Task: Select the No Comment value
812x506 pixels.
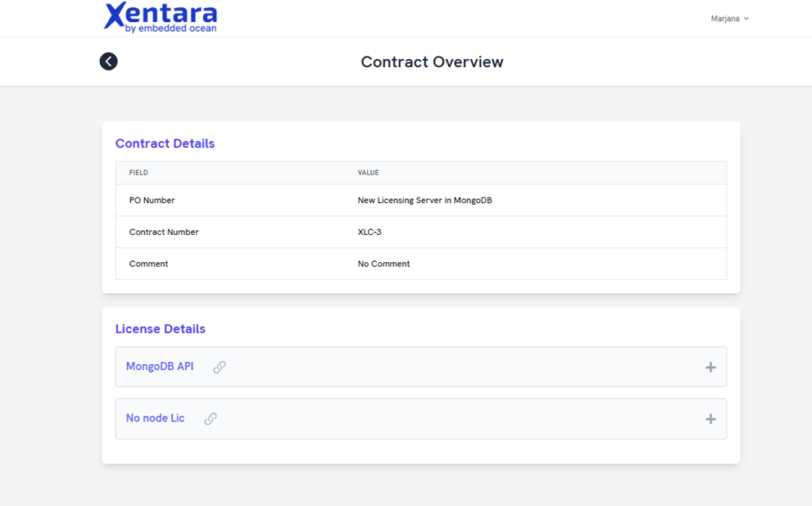Action: tap(383, 264)
